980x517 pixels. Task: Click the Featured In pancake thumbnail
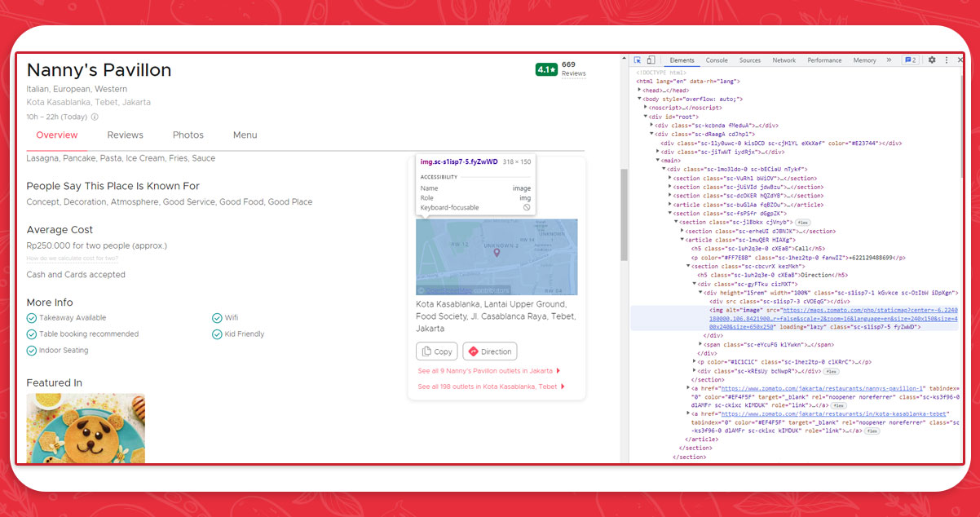click(x=86, y=429)
